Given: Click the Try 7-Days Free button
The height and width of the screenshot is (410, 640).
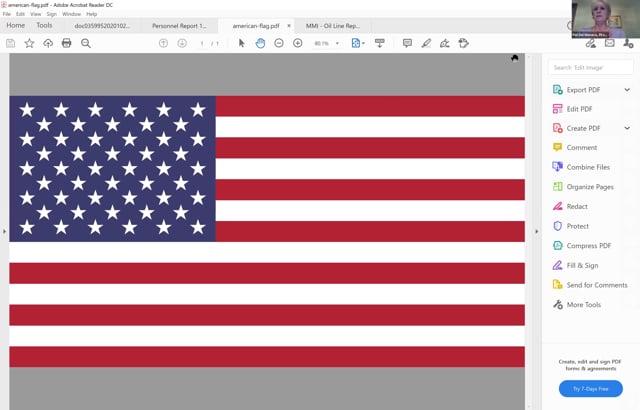Looking at the screenshot, I should pos(591,389).
